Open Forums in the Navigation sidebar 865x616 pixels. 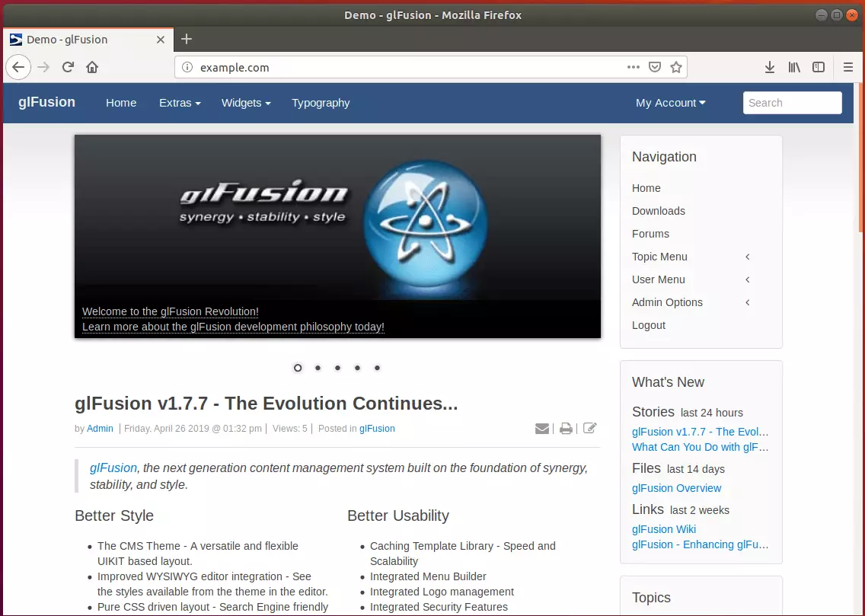(x=650, y=234)
